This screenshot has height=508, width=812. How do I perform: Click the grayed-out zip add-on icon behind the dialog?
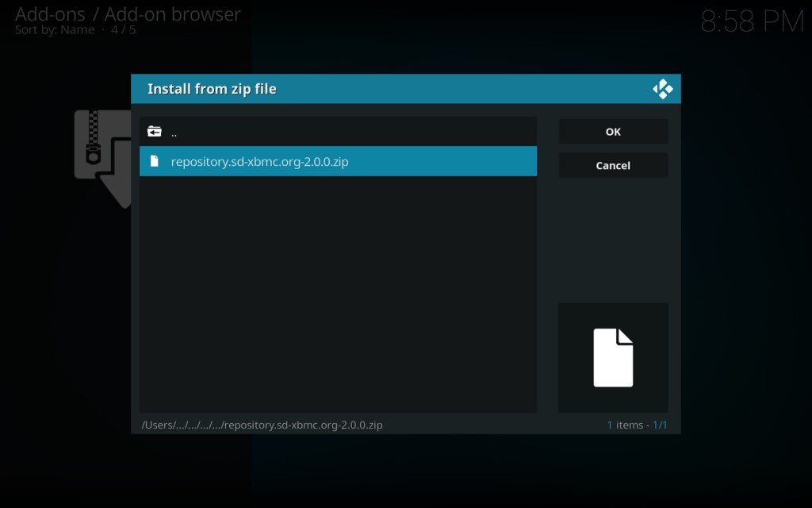coord(99,155)
